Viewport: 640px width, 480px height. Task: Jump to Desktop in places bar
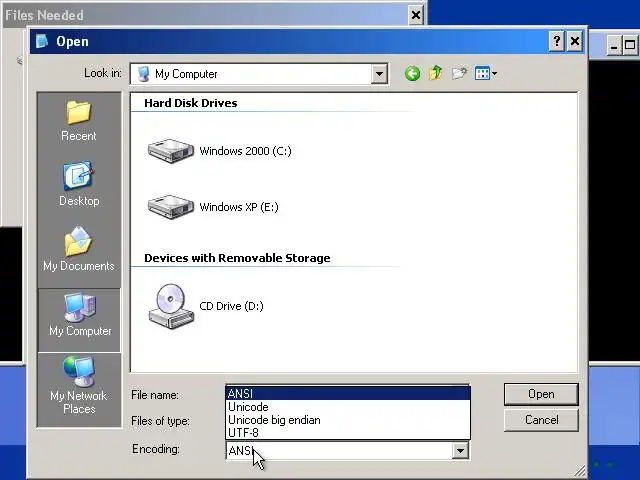coord(79,184)
